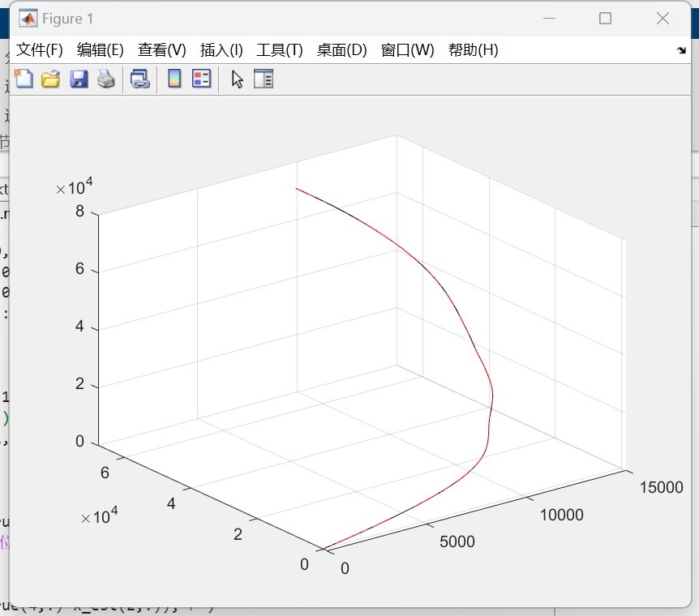Click the z-axis tick label 8
699x616 pixels.
coord(79,211)
